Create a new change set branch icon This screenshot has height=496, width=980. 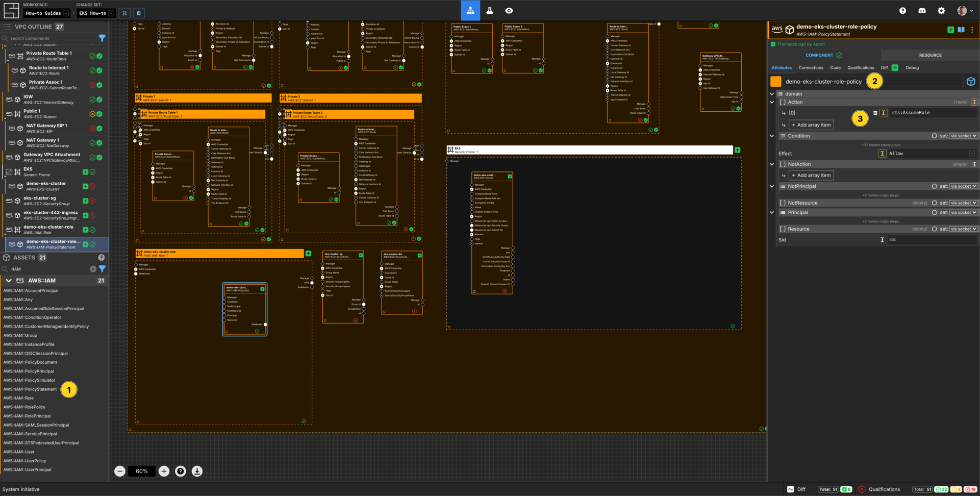[x=124, y=13]
